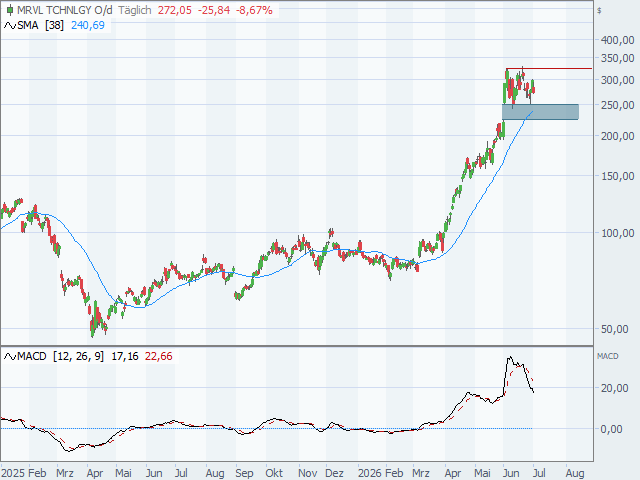Click the 250,00 price axis label

(618, 105)
